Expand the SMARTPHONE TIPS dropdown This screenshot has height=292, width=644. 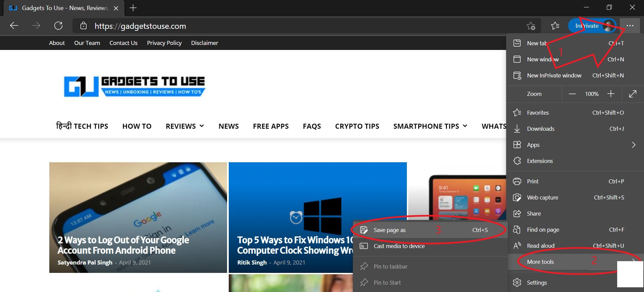pyautogui.click(x=430, y=126)
